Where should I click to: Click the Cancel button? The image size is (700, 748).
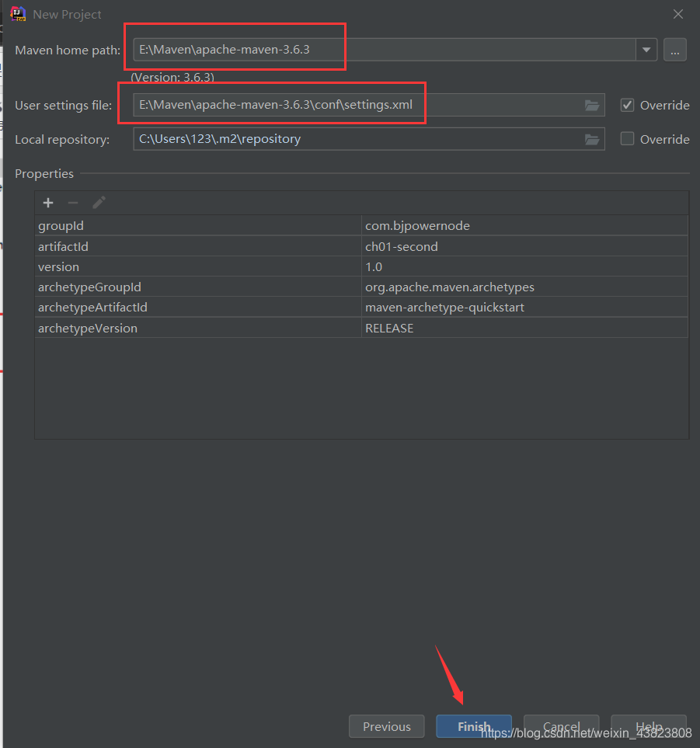(x=561, y=726)
